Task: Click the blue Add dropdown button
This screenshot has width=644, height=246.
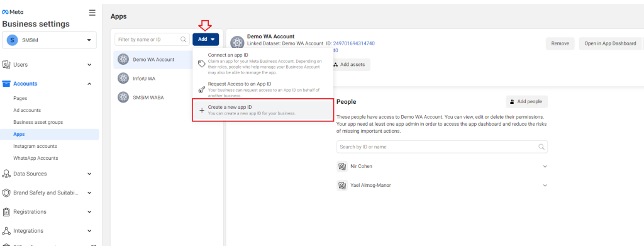Action: coord(206,40)
